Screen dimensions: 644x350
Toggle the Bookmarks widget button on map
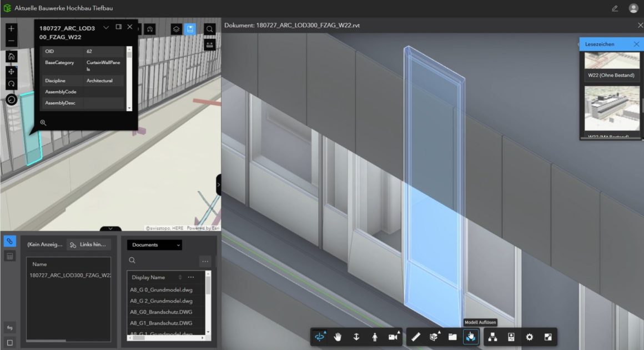tap(190, 29)
